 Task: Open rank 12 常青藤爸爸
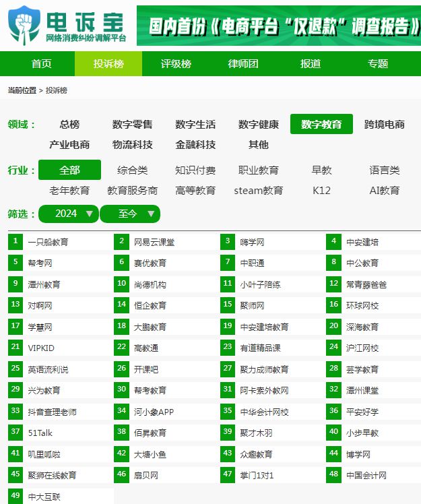[x=366, y=284]
